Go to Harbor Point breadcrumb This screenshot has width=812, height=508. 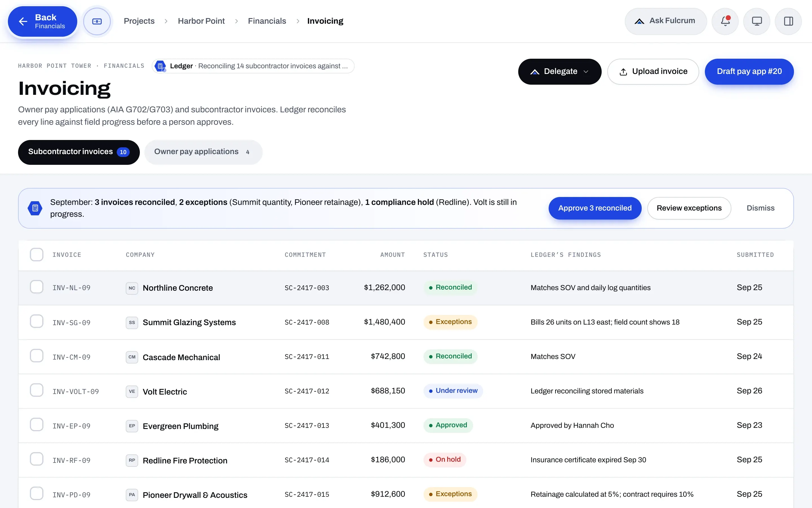coord(201,21)
